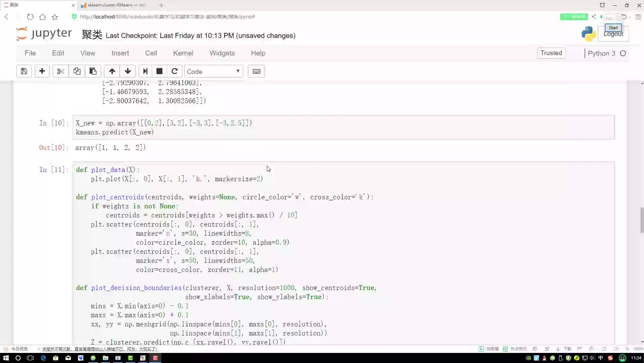Interrupt the kernel with stop icon

pyautogui.click(x=159, y=71)
